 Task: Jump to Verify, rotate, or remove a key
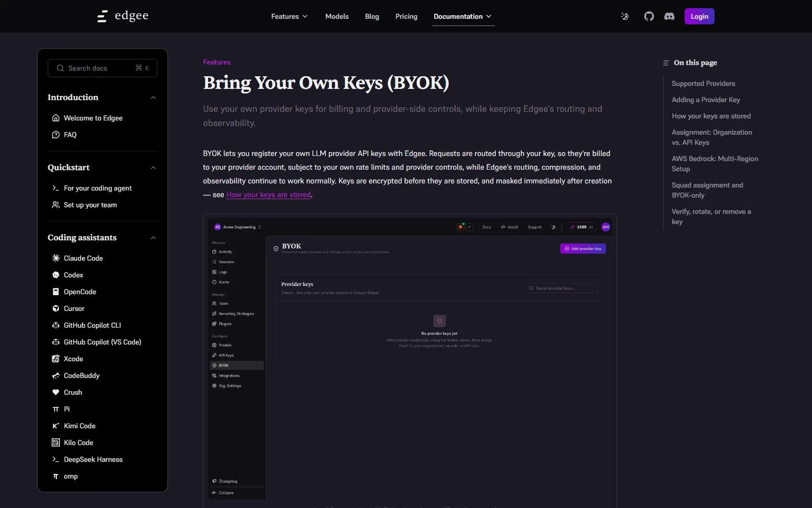tap(712, 216)
